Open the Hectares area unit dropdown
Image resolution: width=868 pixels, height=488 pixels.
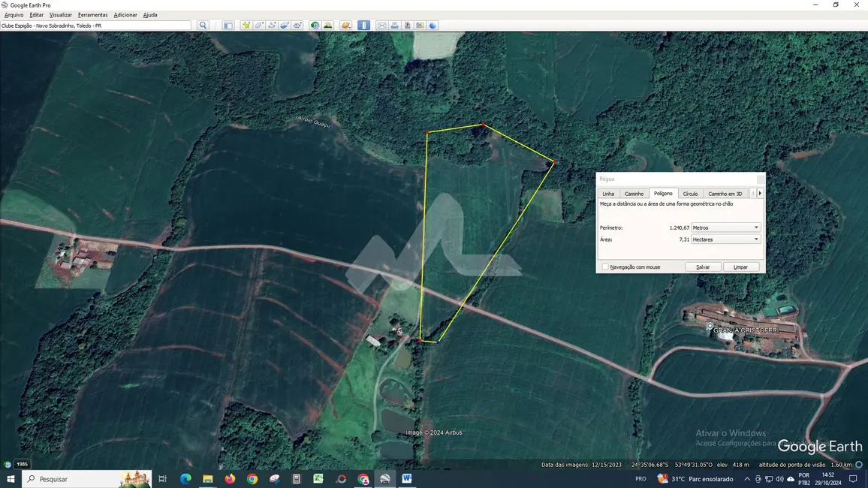(x=725, y=239)
